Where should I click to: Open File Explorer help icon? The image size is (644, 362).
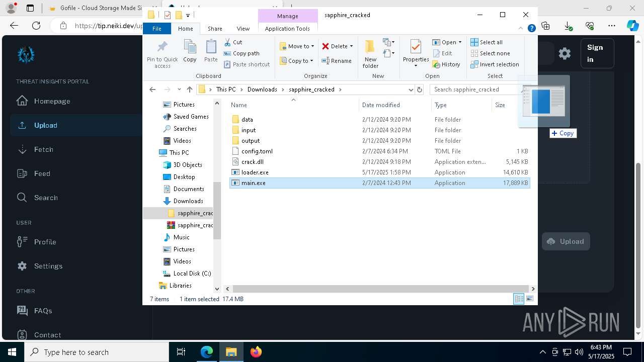531,29
